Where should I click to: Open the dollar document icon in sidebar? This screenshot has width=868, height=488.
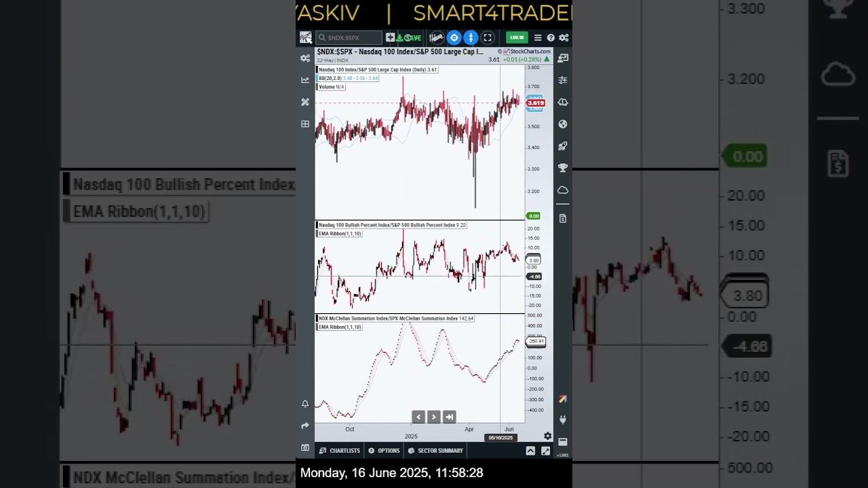point(563,218)
